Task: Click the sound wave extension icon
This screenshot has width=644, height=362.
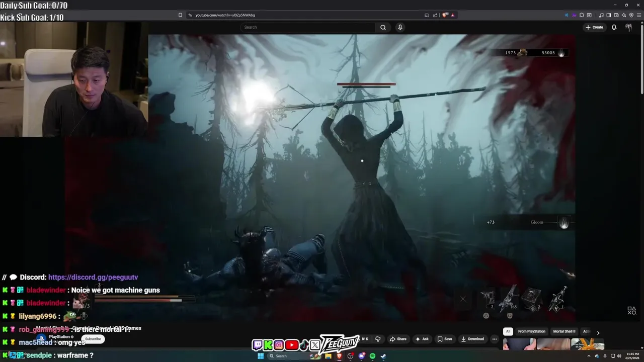Action: [x=567, y=15]
